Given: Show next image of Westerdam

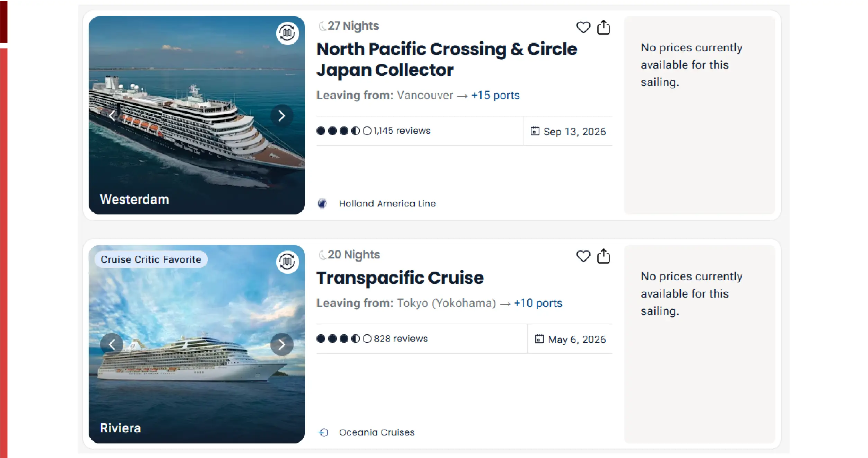Looking at the screenshot, I should coord(281,115).
